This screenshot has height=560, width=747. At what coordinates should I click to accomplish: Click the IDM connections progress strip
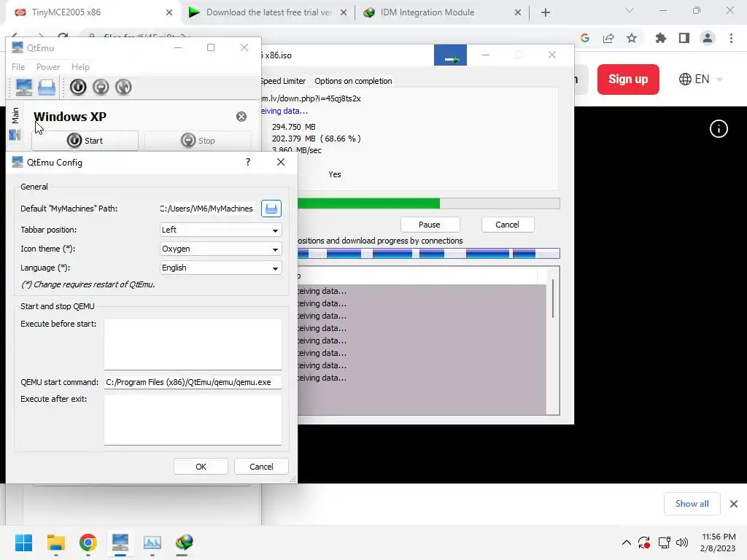click(428, 253)
